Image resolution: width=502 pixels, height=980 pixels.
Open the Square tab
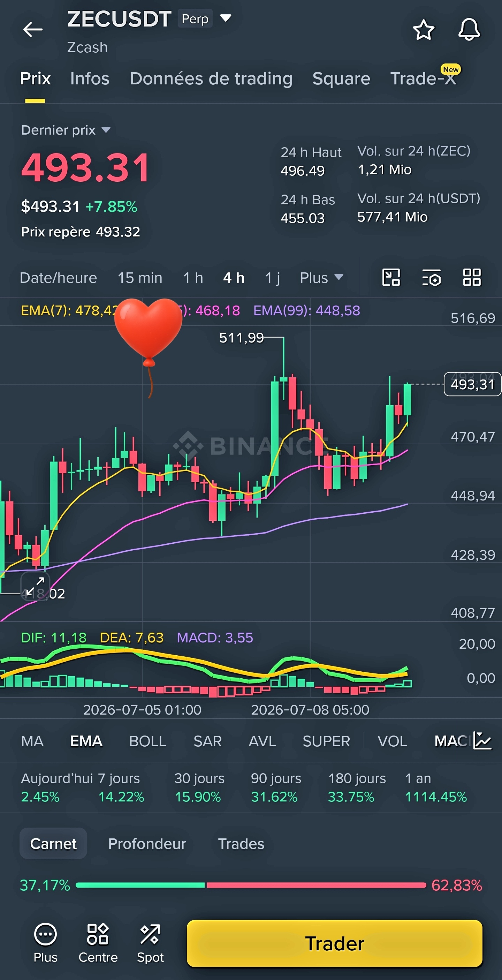pyautogui.click(x=341, y=79)
